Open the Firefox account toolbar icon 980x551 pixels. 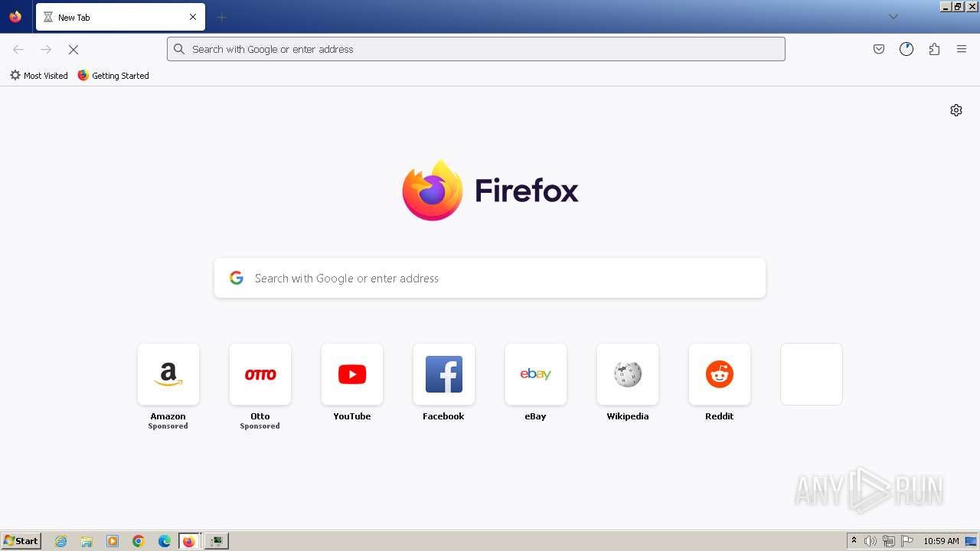point(906,49)
